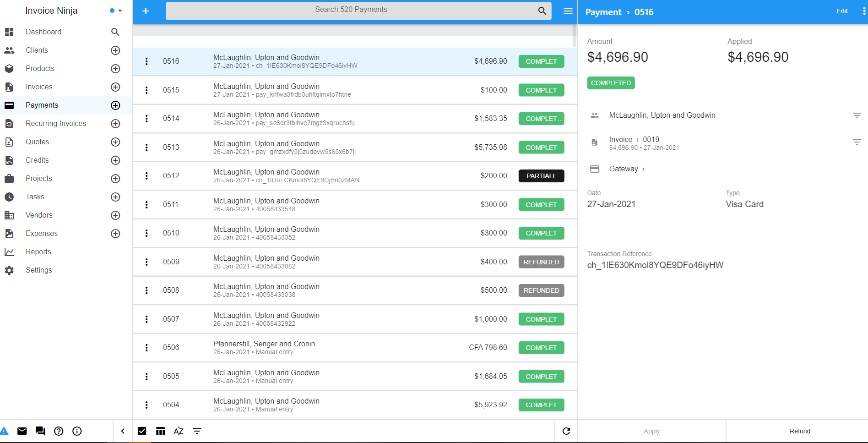This screenshot has width=868, height=443.
Task: Click the refresh icon in bottom toolbar
Action: 566,431
